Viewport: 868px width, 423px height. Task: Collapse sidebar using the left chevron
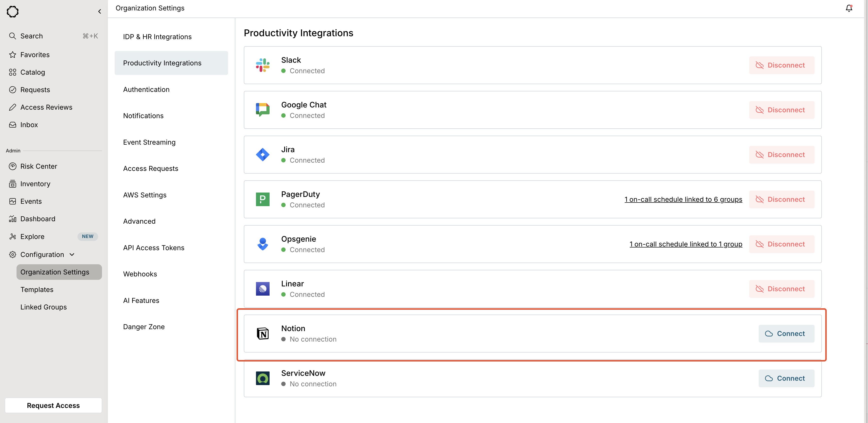99,11
